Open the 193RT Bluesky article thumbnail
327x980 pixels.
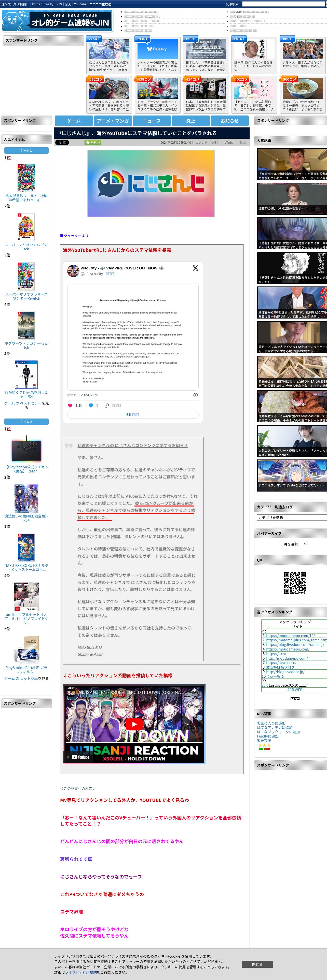(x=158, y=49)
